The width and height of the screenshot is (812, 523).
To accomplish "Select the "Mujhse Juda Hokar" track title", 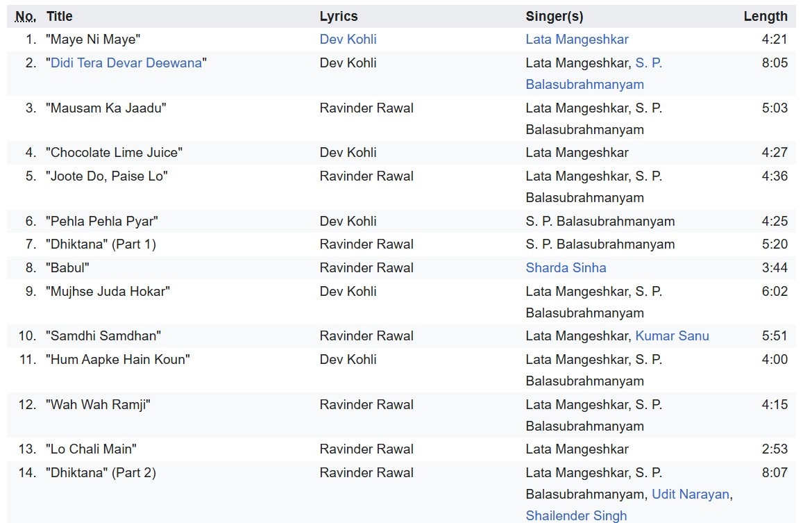I will (x=108, y=291).
